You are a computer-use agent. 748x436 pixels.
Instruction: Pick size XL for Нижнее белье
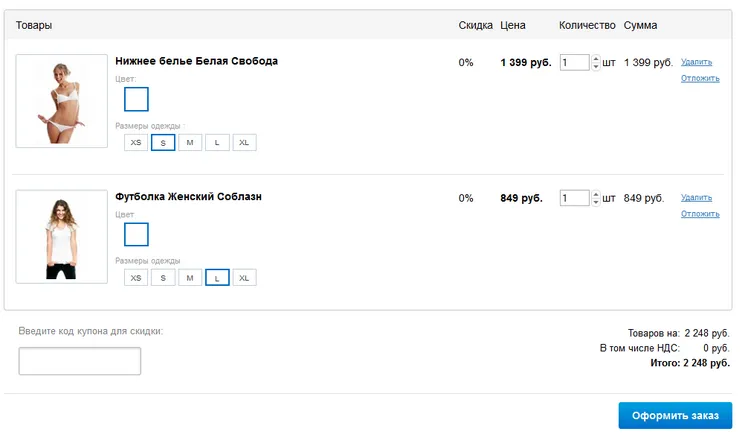click(x=244, y=143)
